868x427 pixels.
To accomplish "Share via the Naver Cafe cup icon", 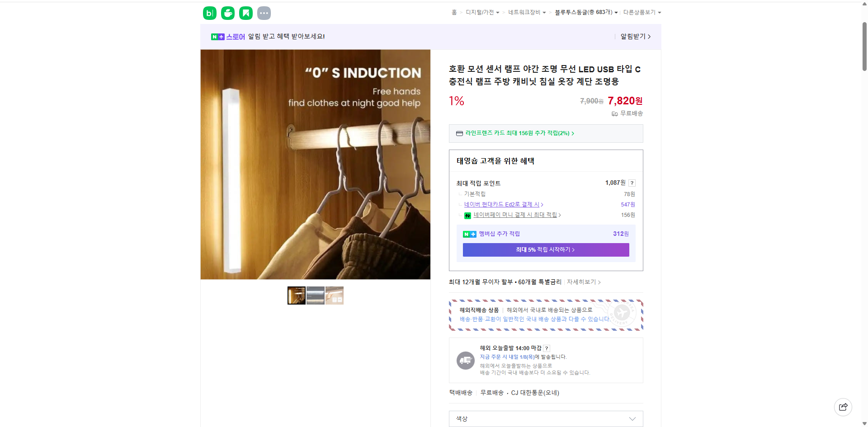I will tap(227, 13).
